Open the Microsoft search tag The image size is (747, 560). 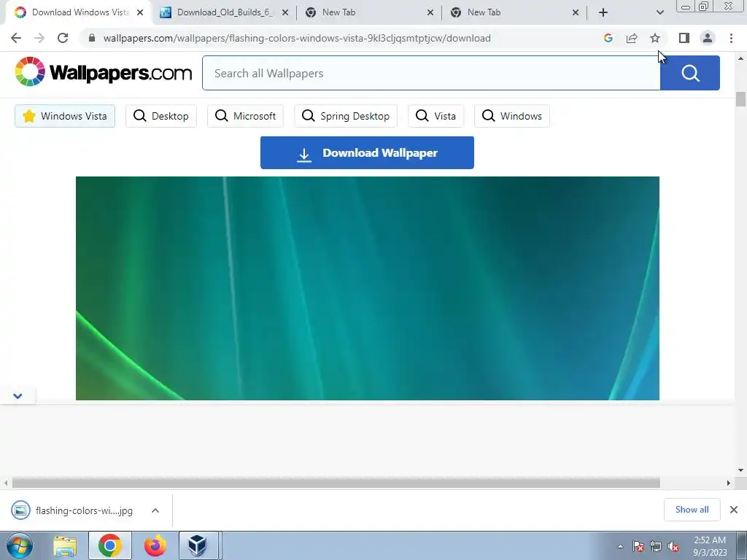245,116
